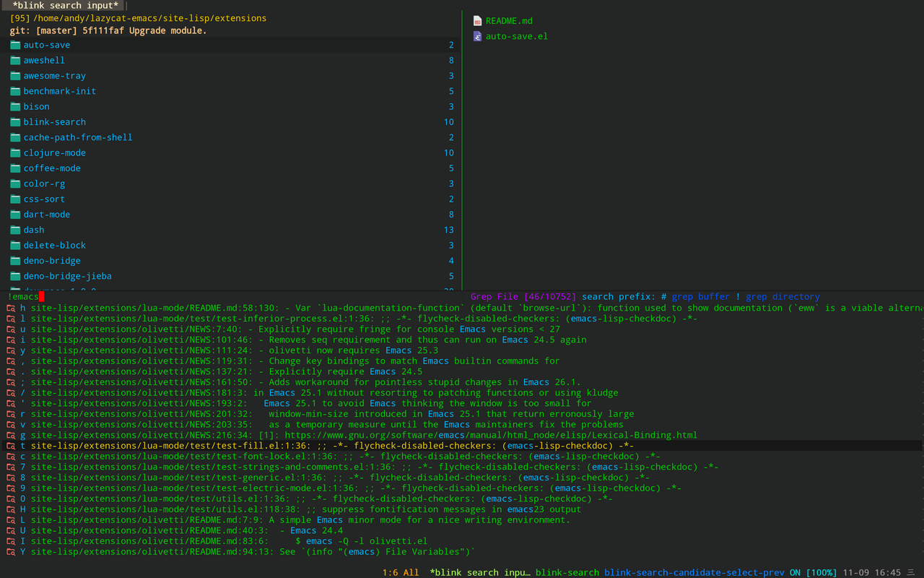Image resolution: width=924 pixels, height=578 pixels.
Task: Click grep icon on candidate row t
Action: tap(11, 446)
